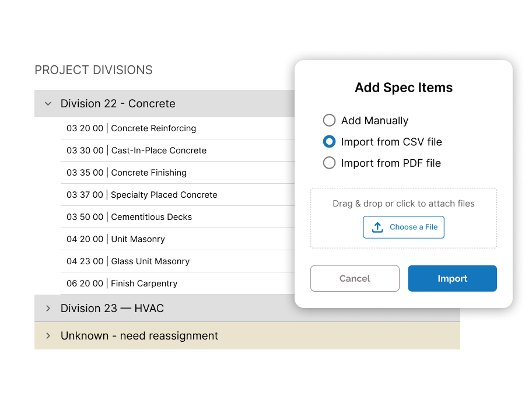This screenshot has height=420, width=525.
Task: Cancel the Add Spec Items dialog
Action: pos(355,278)
